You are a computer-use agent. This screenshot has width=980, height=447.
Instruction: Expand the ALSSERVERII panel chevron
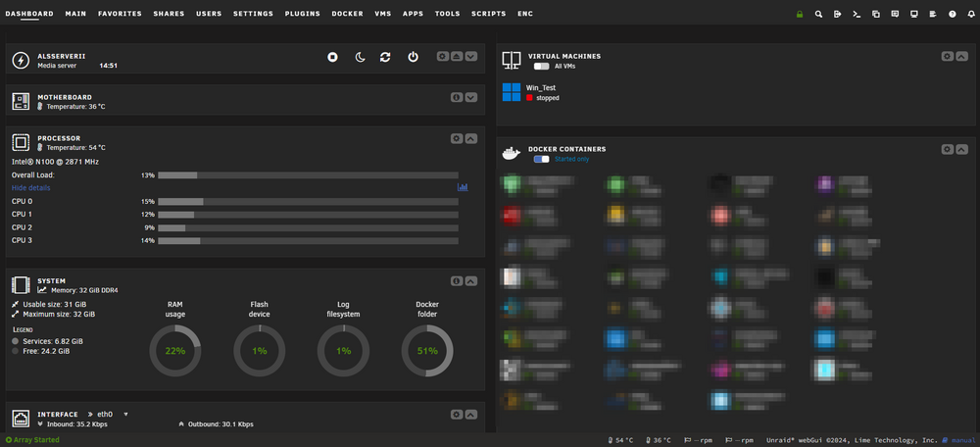click(471, 56)
